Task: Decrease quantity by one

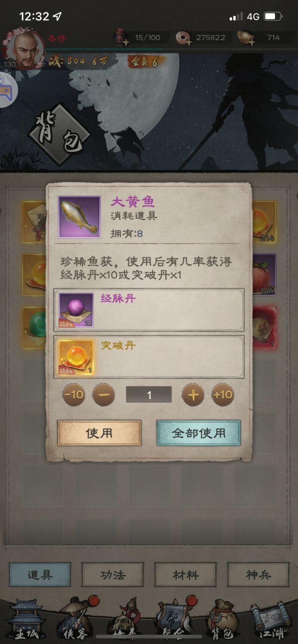Action: [x=103, y=395]
